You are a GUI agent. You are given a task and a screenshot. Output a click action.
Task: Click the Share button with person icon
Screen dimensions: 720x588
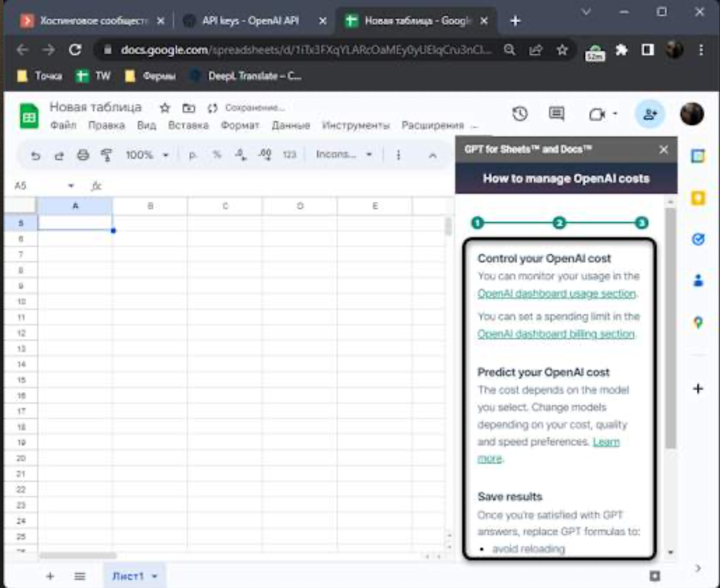649,115
